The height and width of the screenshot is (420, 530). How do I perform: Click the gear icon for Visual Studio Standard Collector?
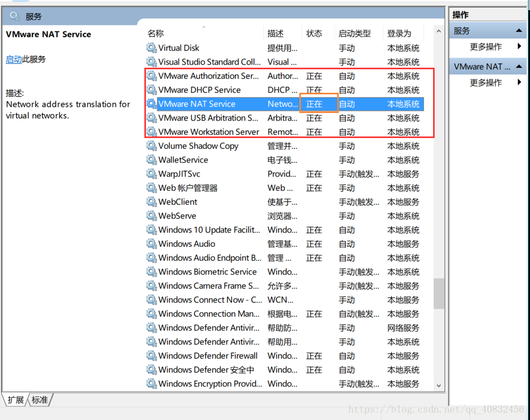(x=151, y=62)
